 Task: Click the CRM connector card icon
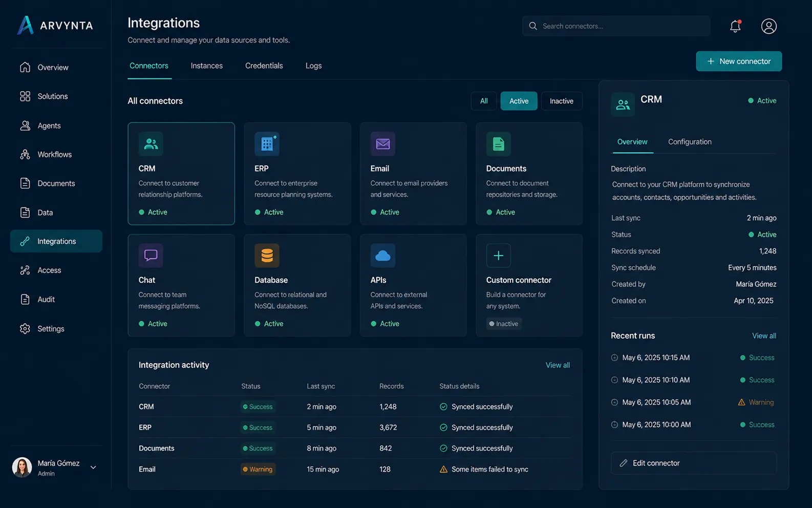151,144
